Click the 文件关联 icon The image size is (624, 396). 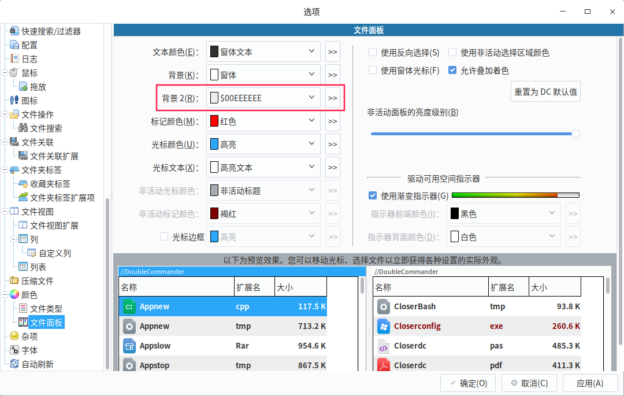pyautogui.click(x=14, y=142)
